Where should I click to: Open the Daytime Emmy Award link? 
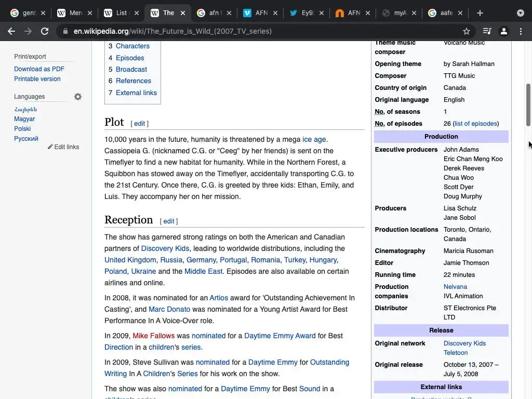pos(280,336)
